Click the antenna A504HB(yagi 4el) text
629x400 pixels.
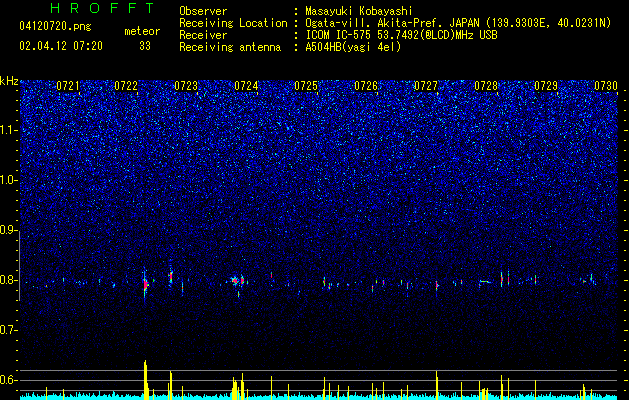353,47
